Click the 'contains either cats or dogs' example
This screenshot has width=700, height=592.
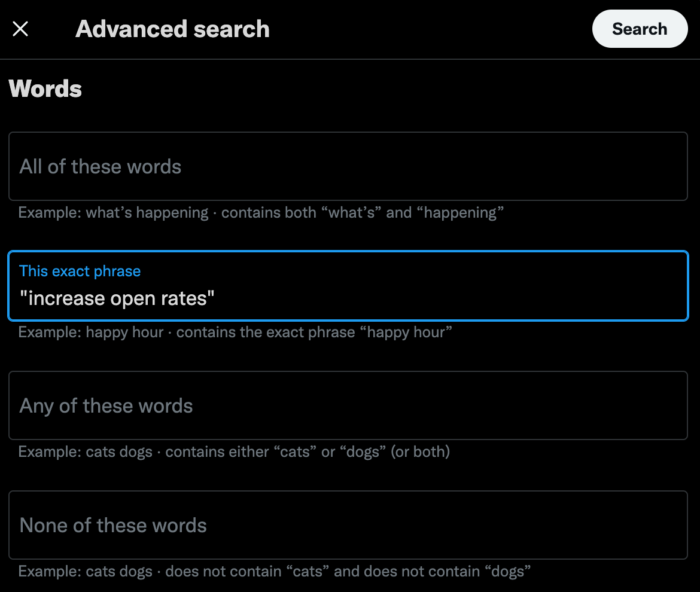pos(234,452)
